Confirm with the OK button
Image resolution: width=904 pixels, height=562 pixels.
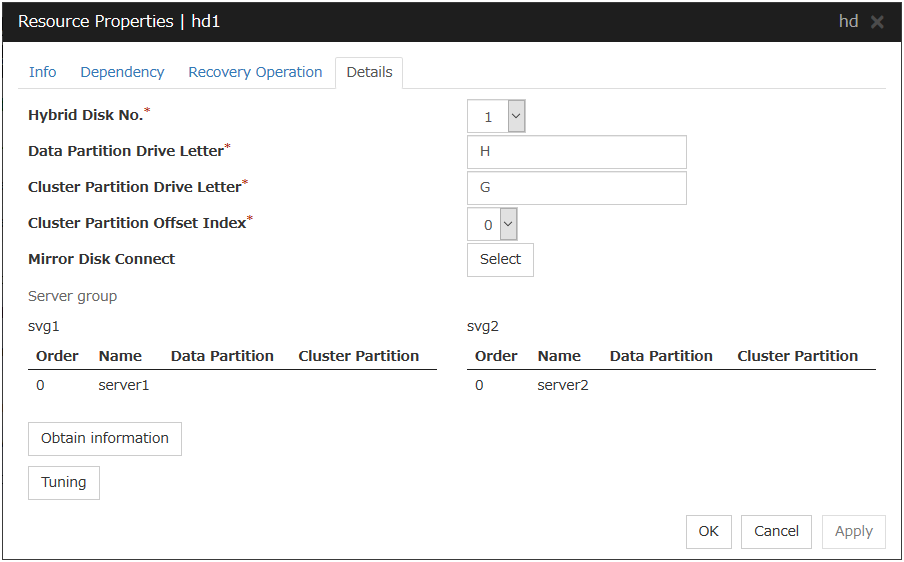(x=708, y=531)
